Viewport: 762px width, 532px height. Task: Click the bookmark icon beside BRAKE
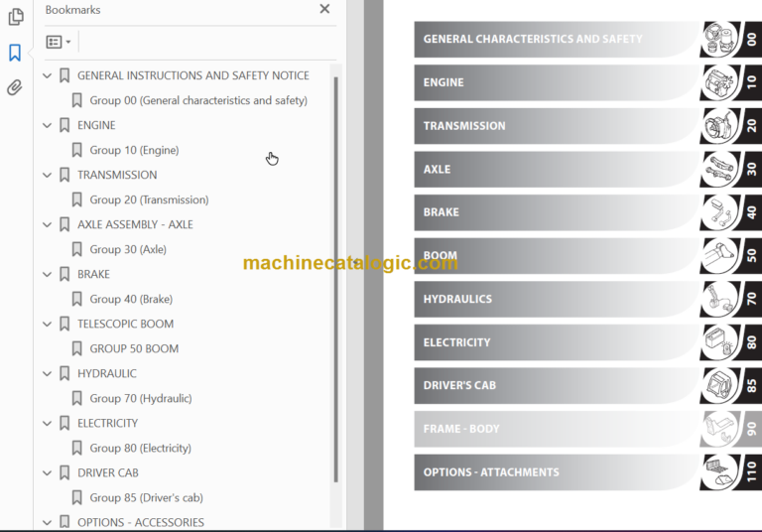(64, 274)
